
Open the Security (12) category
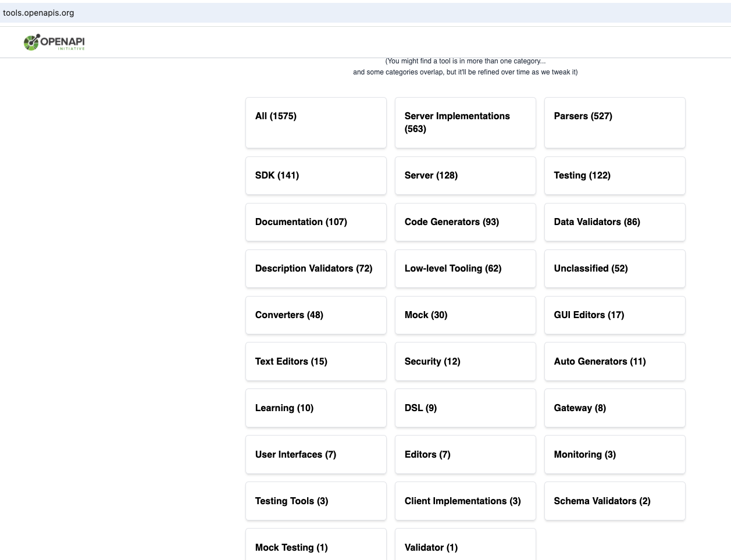(x=465, y=362)
